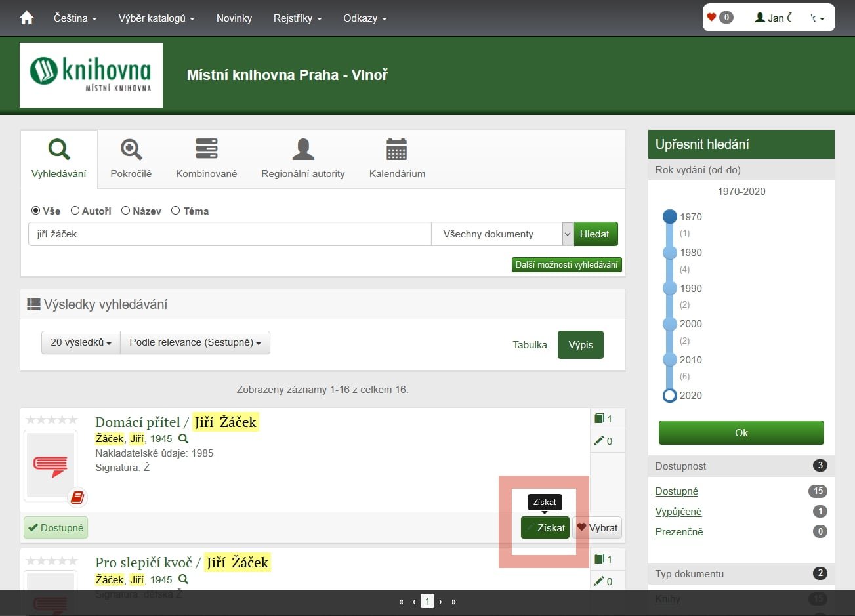
Task: Click the red book icon on Domácí přítel cover
Action: 77,497
